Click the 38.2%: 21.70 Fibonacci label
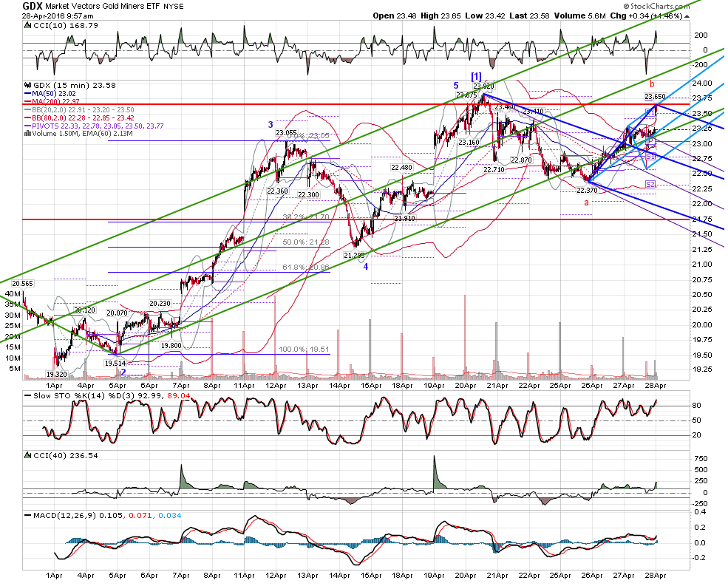728x586 pixels. pyautogui.click(x=306, y=217)
